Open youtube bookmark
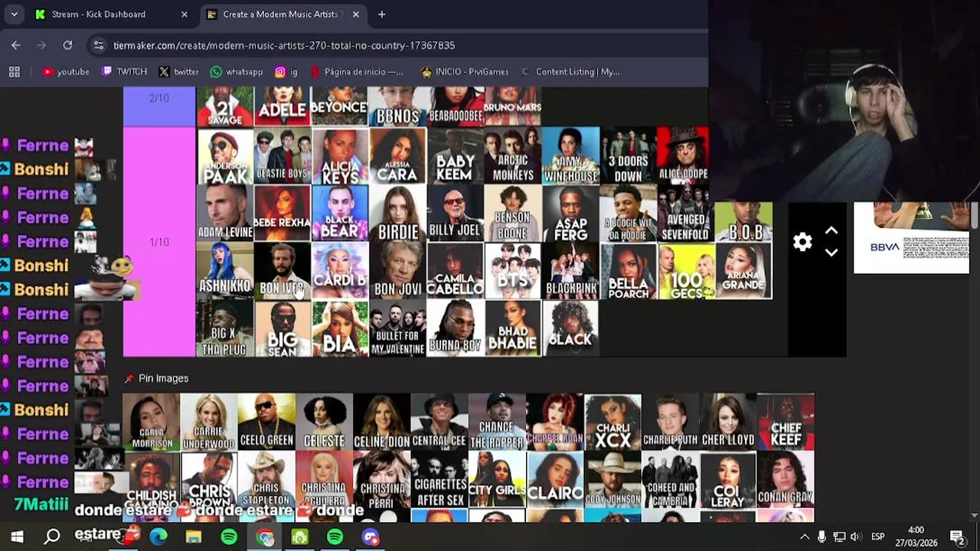 (66, 72)
